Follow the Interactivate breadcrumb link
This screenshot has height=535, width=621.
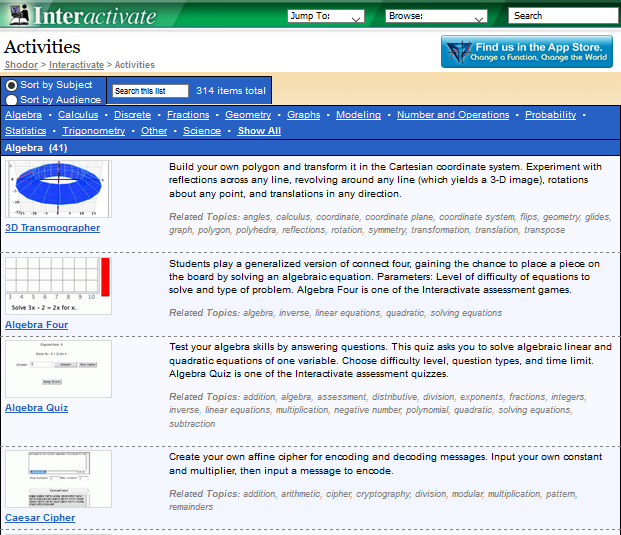pos(76,65)
